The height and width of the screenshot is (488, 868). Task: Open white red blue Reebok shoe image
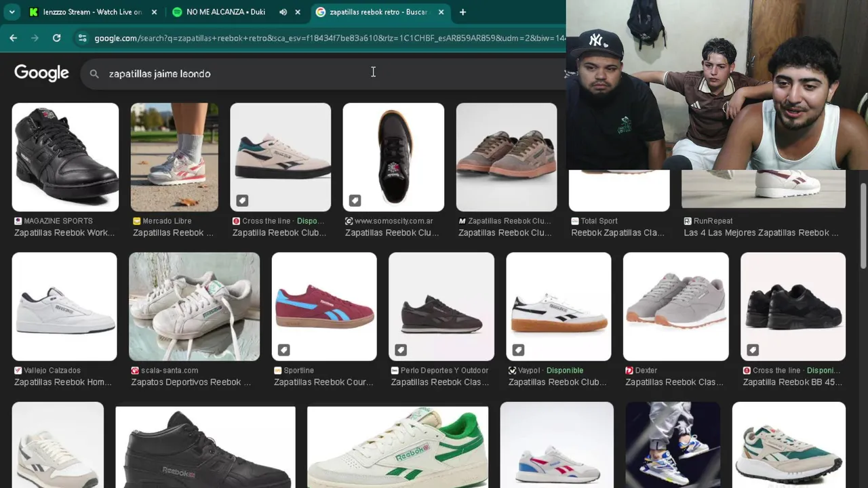557,445
